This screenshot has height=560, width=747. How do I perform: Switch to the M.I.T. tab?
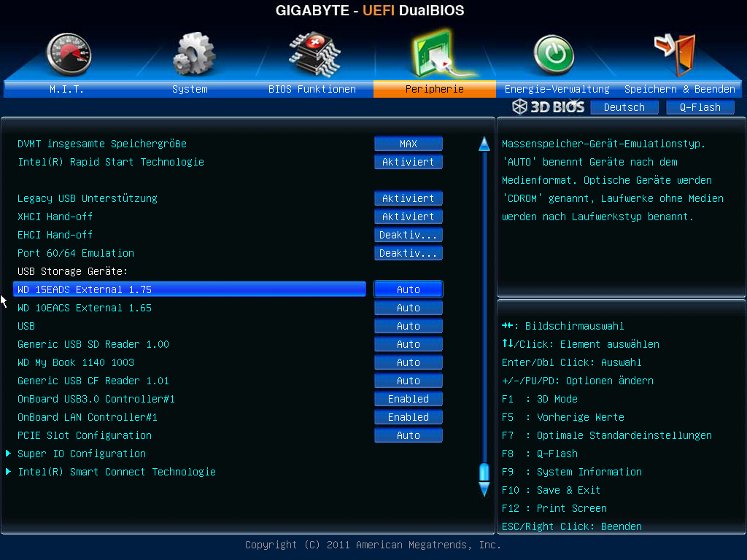tap(66, 89)
